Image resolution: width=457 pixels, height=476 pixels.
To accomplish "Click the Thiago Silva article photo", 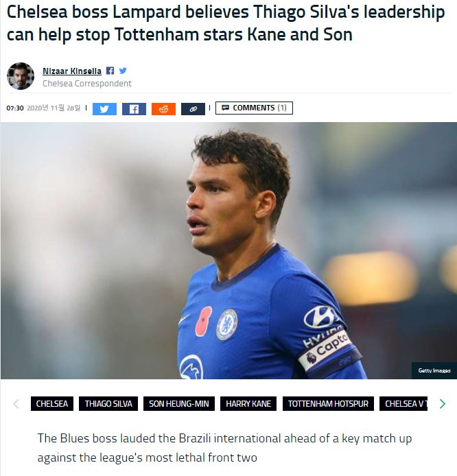I will [x=228, y=250].
